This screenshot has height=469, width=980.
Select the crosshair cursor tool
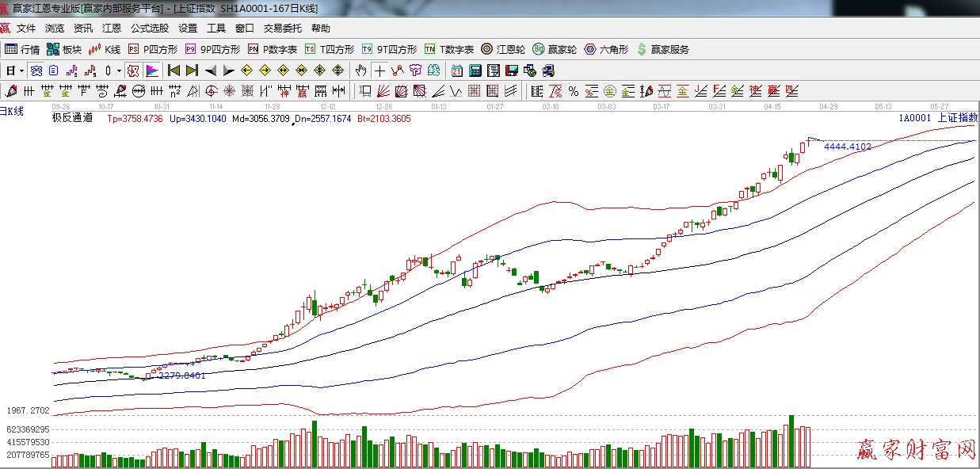coord(380,71)
